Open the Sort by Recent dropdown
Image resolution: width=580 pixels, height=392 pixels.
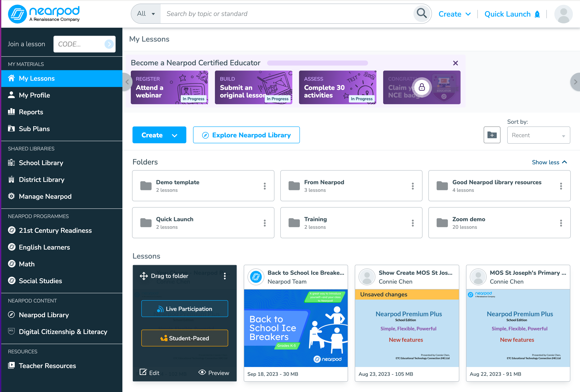pyautogui.click(x=538, y=135)
